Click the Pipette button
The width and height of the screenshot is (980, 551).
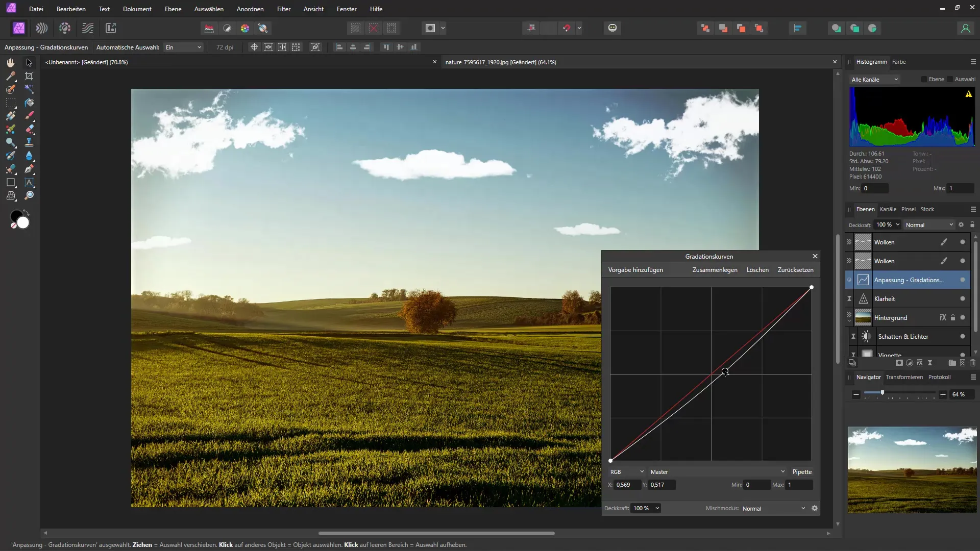coord(802,472)
